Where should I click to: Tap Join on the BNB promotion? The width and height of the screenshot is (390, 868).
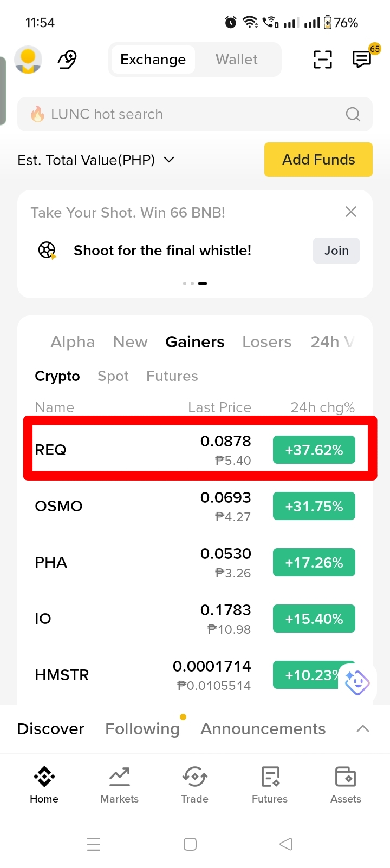pos(336,251)
